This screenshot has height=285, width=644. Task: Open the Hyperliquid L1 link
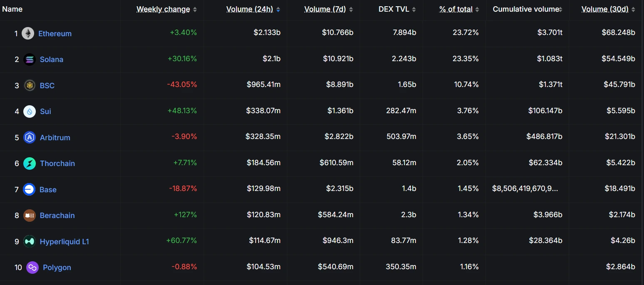[65, 242]
